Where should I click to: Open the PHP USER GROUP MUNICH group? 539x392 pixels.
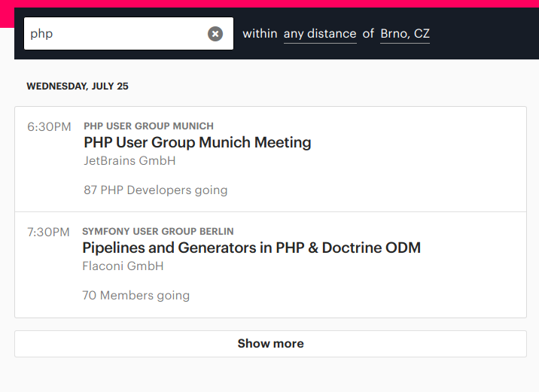148,126
